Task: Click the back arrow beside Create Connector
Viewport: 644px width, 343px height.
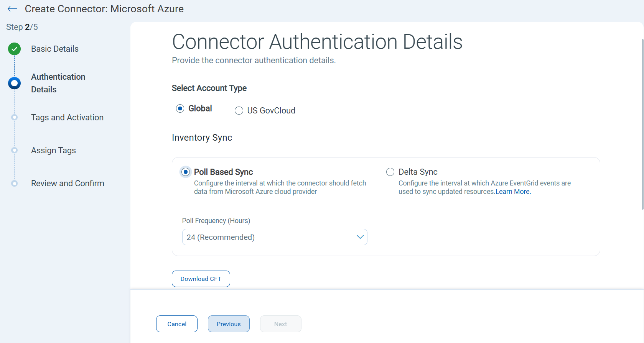Action: tap(12, 9)
